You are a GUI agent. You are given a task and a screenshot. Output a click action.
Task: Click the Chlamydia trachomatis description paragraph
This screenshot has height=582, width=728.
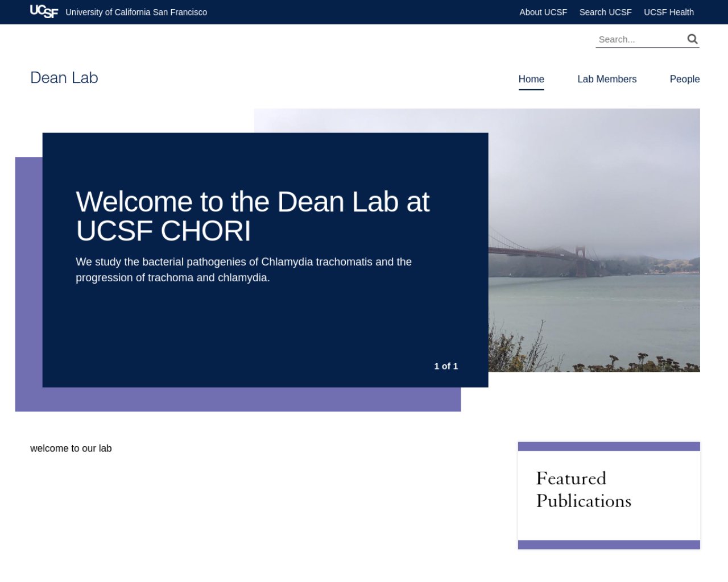click(244, 269)
